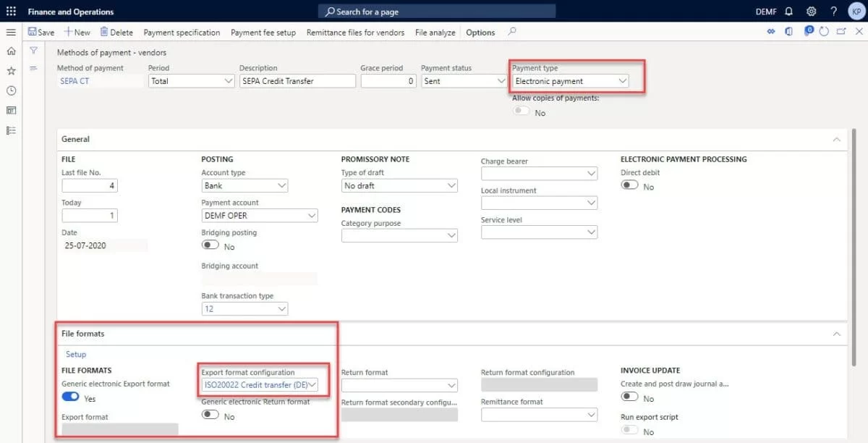View Favorites via the star icon
This screenshot has height=443, width=868.
click(11, 69)
